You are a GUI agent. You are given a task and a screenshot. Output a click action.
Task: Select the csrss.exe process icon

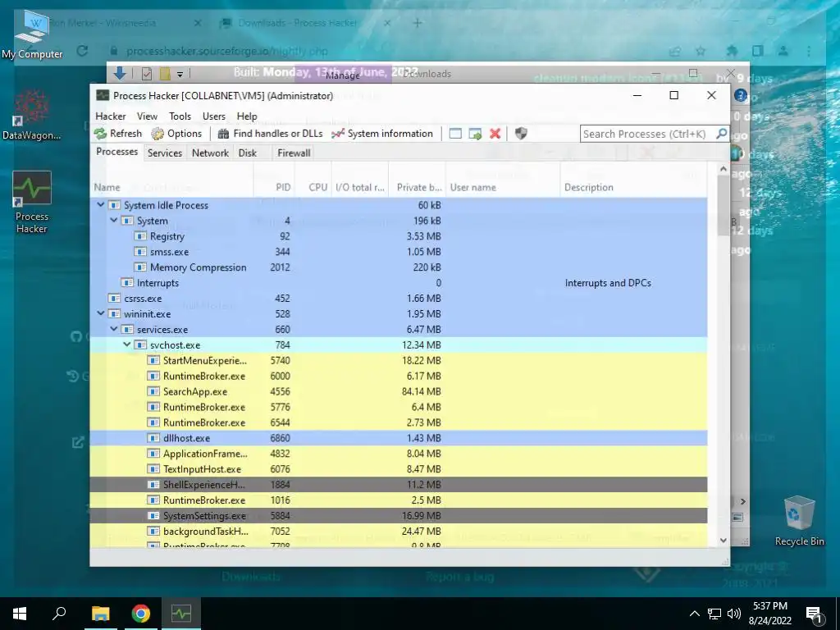(114, 299)
